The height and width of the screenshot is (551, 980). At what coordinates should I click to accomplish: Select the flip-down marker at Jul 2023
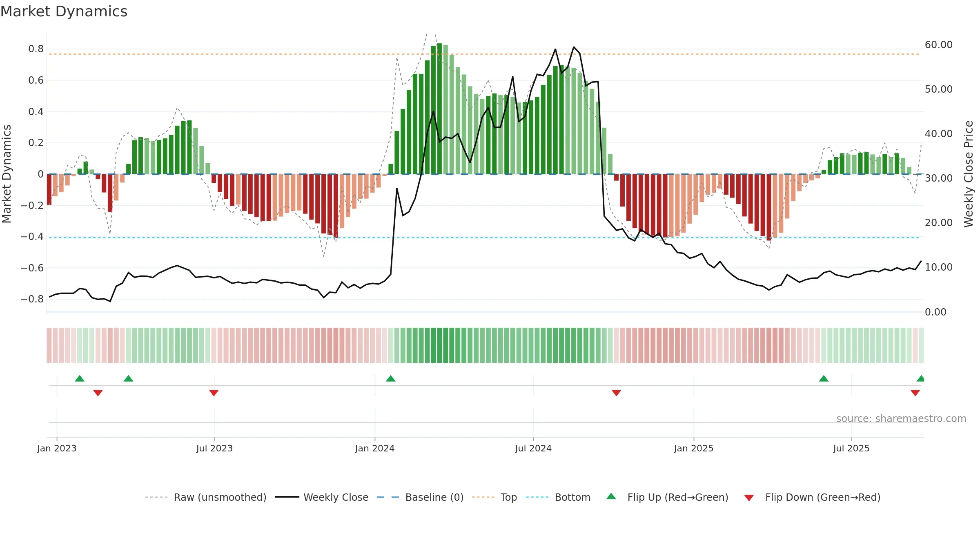coord(214,393)
